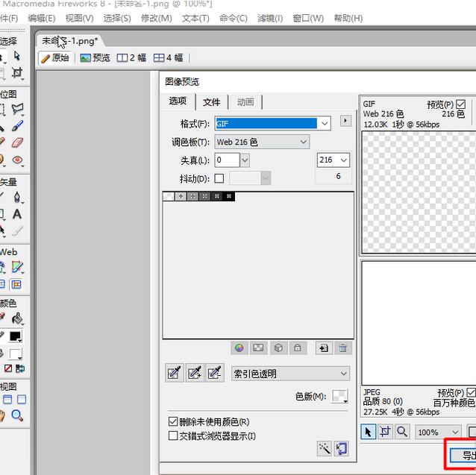Open the 视图(V) menu
Screen dimensions: 476x475
(80, 18)
